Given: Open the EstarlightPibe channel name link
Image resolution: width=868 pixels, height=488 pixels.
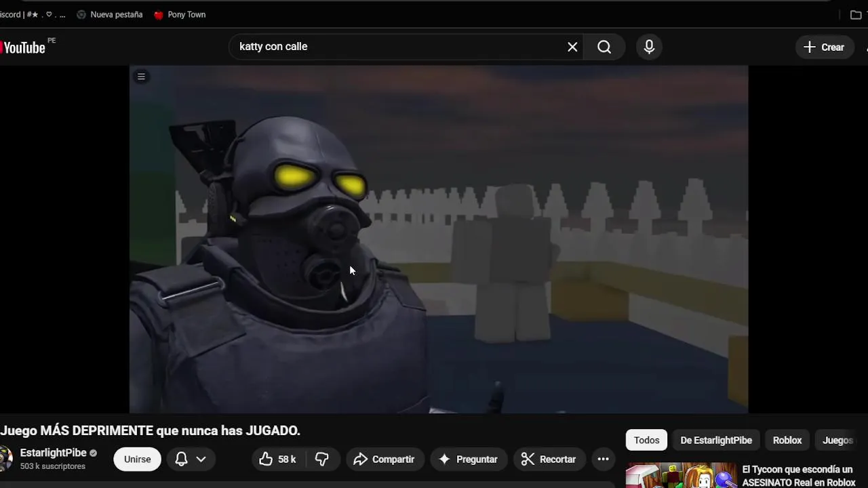Looking at the screenshot, I should pos(54,453).
